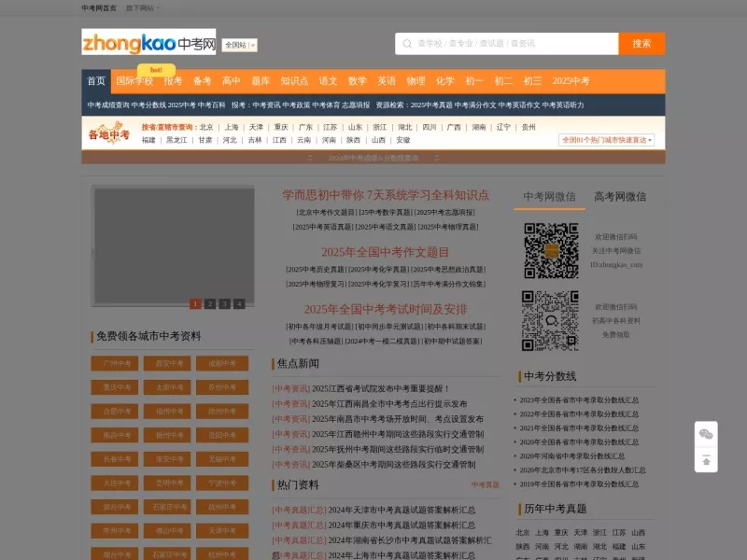This screenshot has height=560, width=747.
Task: Open 2020年河南省中考录取分数线汇总
Action: point(571,456)
